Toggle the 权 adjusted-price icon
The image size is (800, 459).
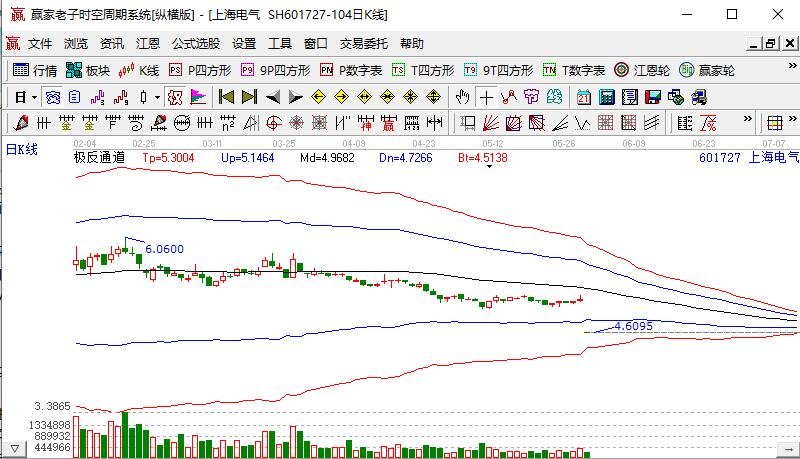pyautogui.click(x=175, y=97)
